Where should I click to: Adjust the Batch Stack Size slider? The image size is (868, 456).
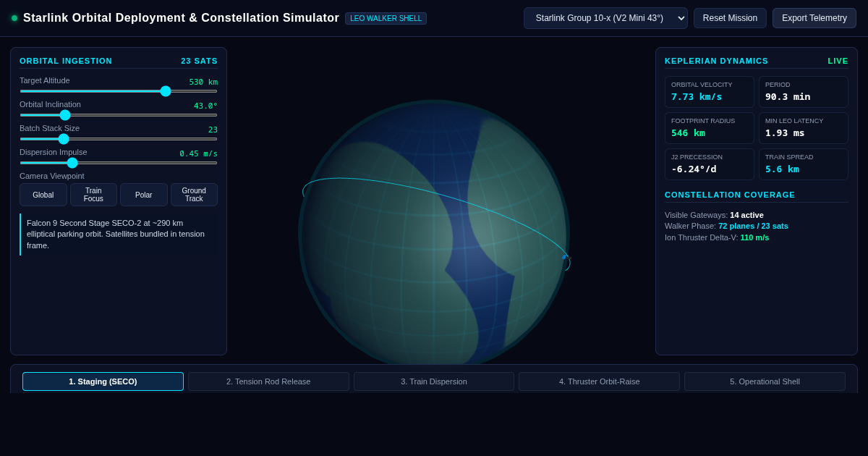(119, 139)
